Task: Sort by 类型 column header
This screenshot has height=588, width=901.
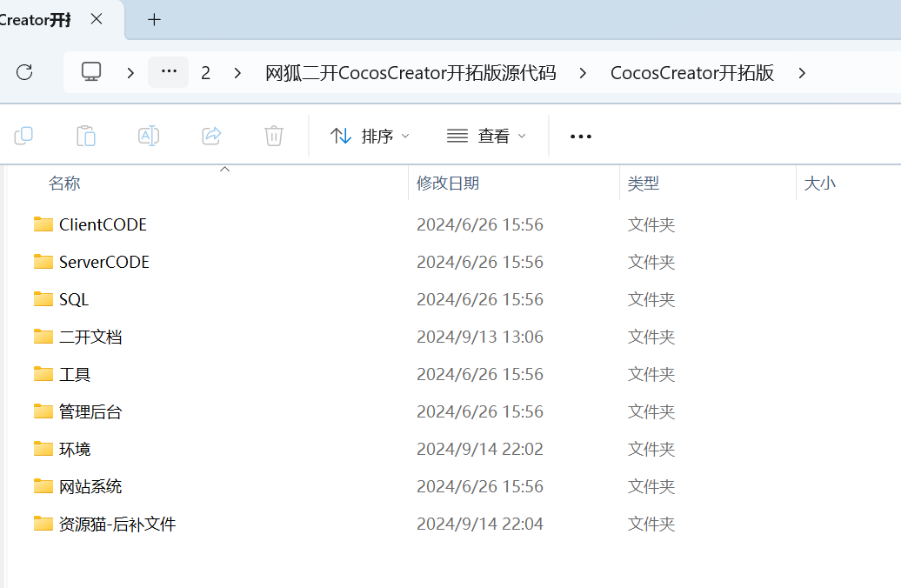Action: [x=644, y=184]
